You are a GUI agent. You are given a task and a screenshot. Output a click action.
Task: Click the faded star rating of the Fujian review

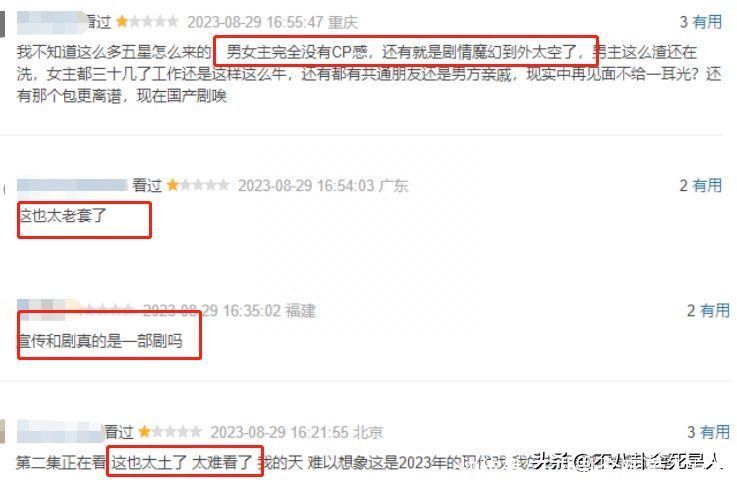coord(109,309)
